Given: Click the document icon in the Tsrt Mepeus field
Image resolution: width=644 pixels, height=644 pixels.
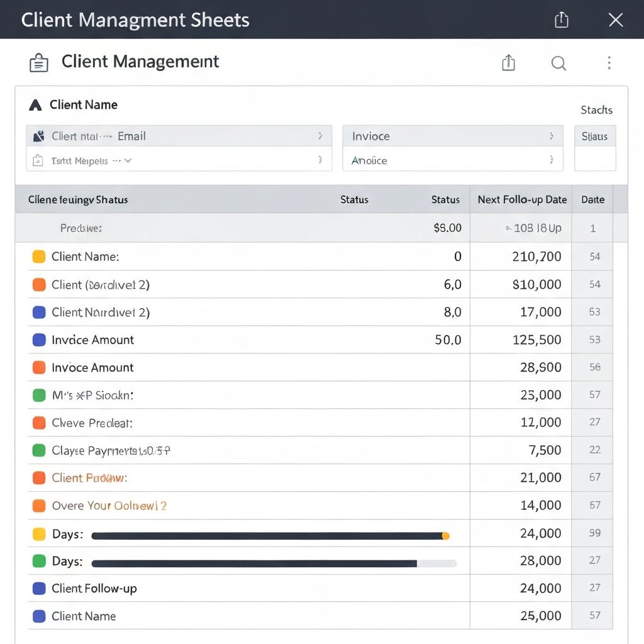Looking at the screenshot, I should pos(38,160).
